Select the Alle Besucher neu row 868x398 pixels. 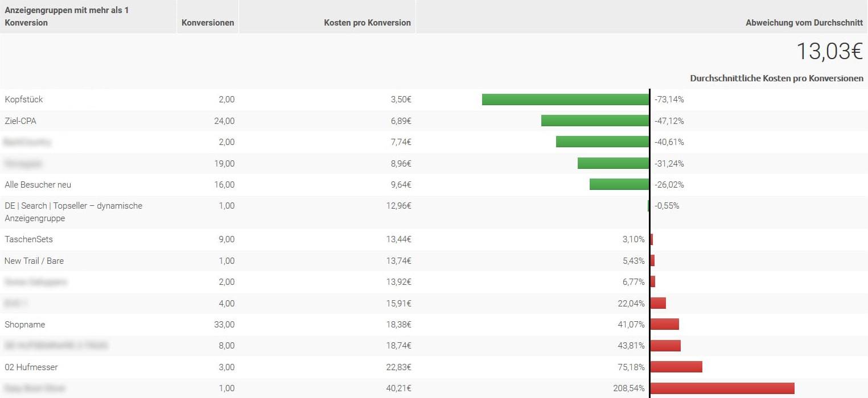point(38,185)
